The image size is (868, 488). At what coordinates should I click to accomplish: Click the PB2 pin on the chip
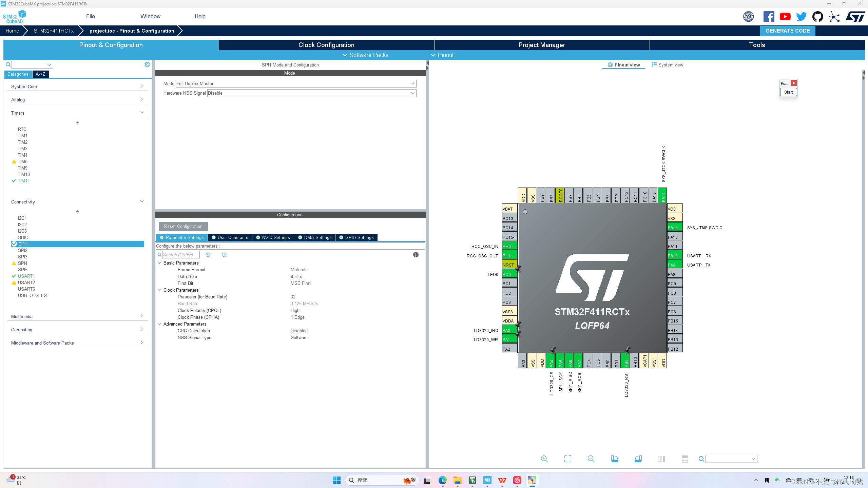click(626, 361)
